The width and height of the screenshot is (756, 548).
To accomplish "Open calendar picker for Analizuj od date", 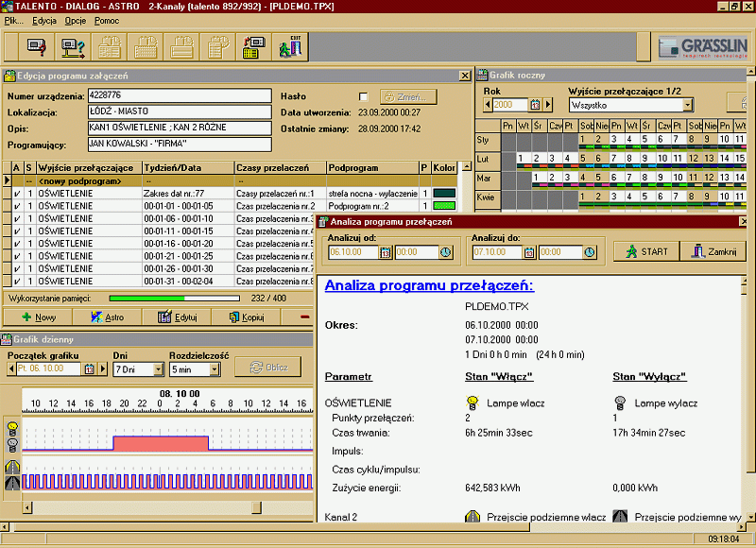I will 386,252.
